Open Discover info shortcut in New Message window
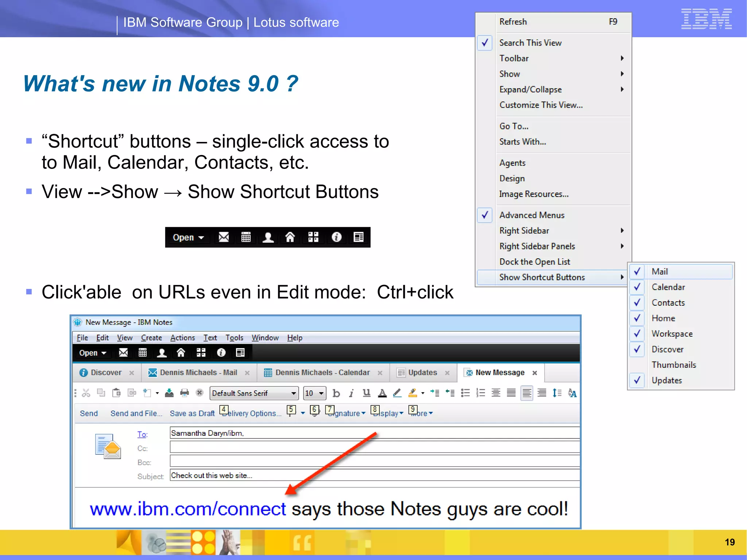Viewport: 747px width, 560px height. [x=221, y=352]
